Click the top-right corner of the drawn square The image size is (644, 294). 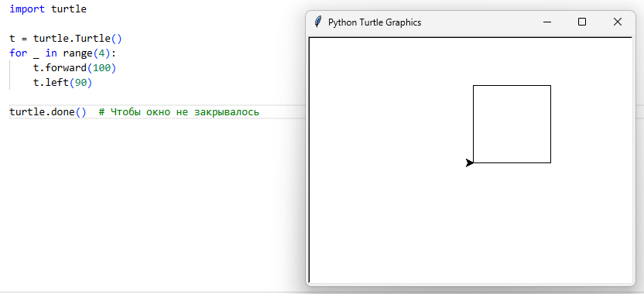coord(550,85)
